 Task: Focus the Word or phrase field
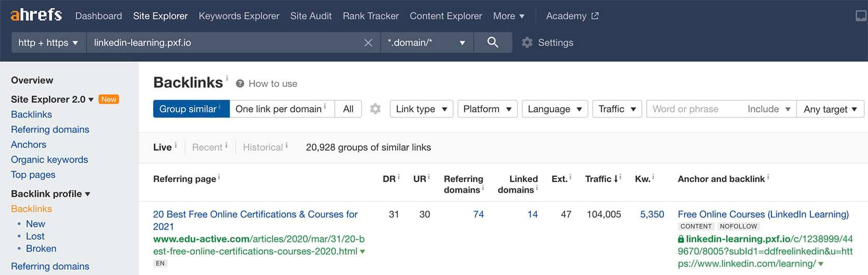point(694,109)
